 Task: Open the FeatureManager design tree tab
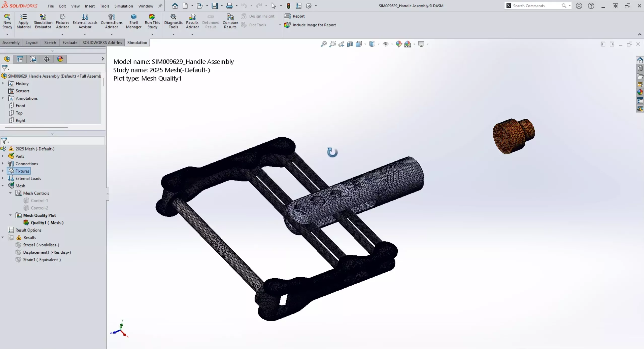7,59
